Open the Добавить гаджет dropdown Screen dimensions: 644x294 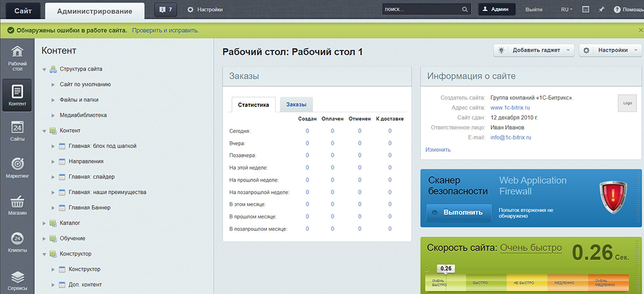point(533,50)
